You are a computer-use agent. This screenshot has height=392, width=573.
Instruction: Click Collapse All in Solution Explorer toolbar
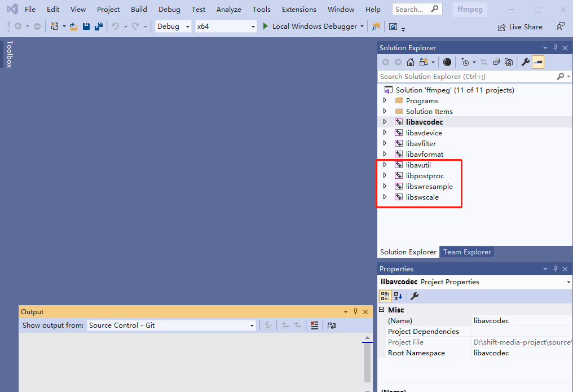click(496, 62)
